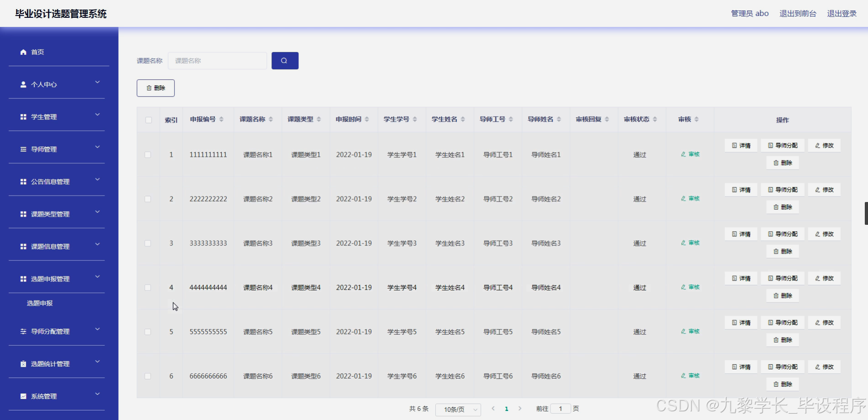Viewport: 868px width, 420px height.
Task: Check the row 2222222222 checkbox
Action: pyautogui.click(x=148, y=199)
